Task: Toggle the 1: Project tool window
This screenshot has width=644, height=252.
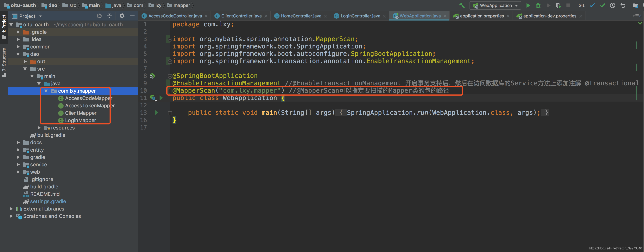Action: [x=4, y=26]
